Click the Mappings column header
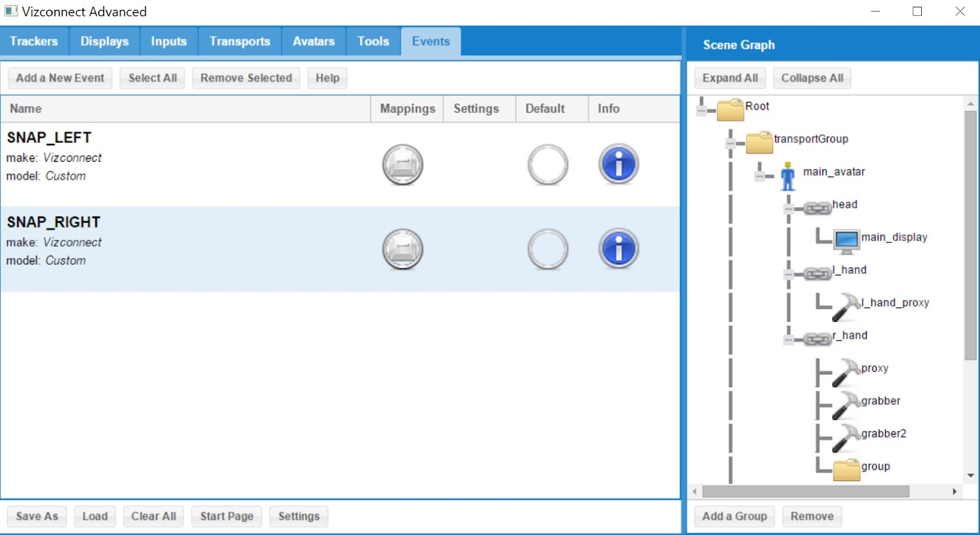The image size is (980, 535). click(407, 108)
